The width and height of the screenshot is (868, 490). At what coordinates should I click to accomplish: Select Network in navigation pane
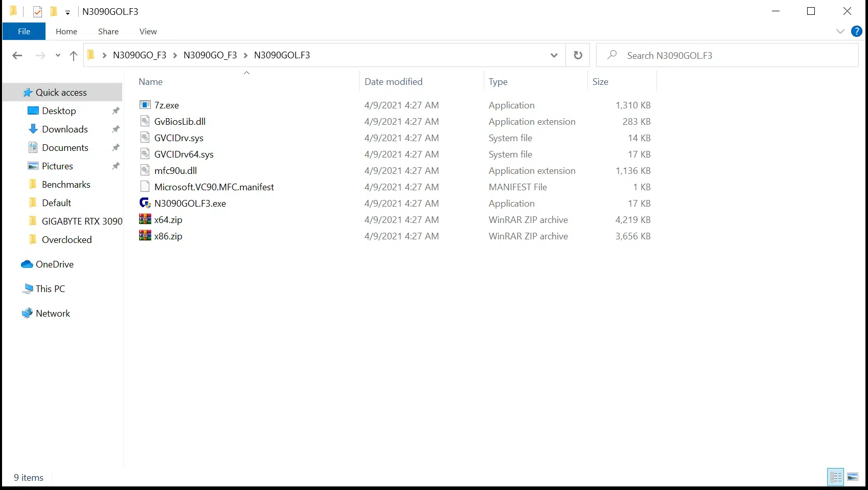tap(53, 314)
